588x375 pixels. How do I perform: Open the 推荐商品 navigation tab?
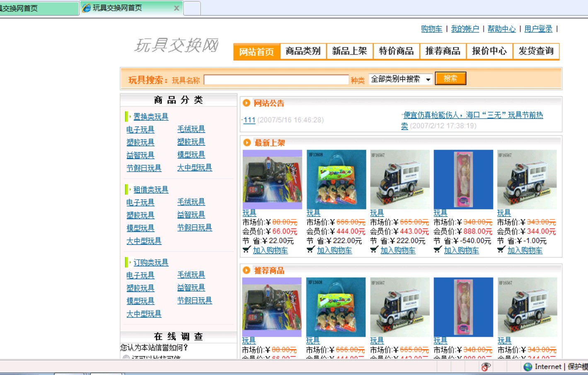pos(443,51)
